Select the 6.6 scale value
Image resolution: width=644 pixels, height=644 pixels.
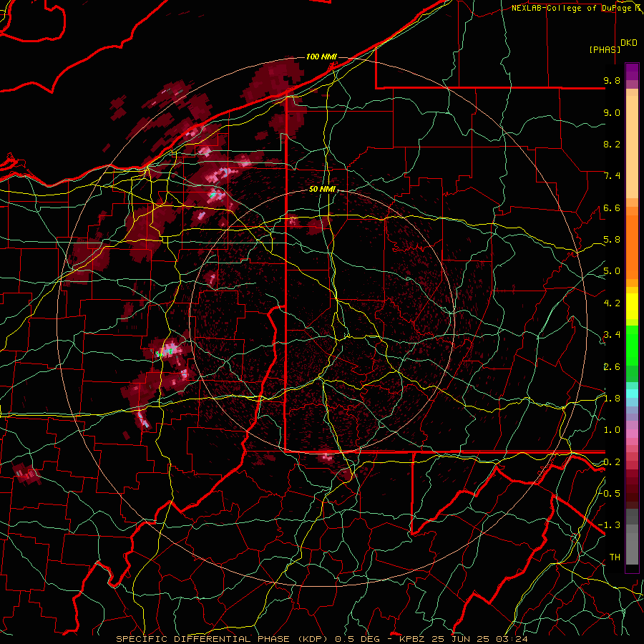612,208
